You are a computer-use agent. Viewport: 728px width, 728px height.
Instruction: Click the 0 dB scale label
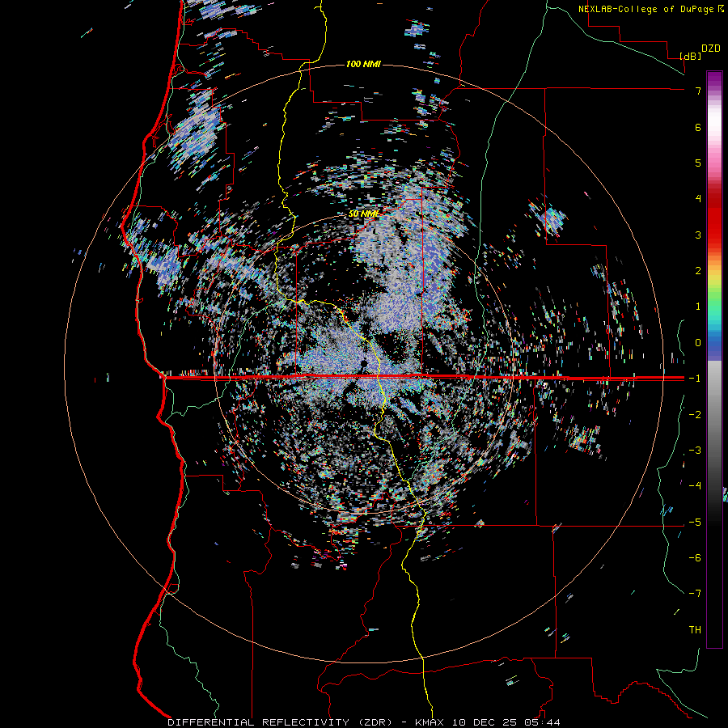(698, 343)
